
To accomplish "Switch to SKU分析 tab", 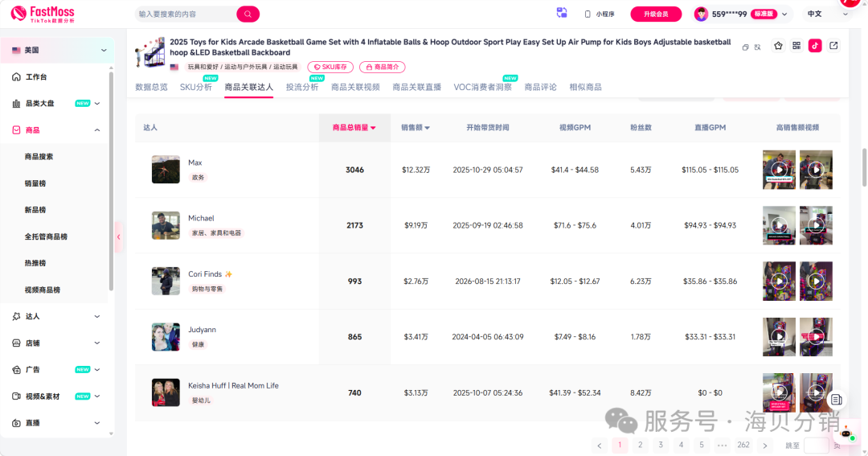I will coord(196,88).
